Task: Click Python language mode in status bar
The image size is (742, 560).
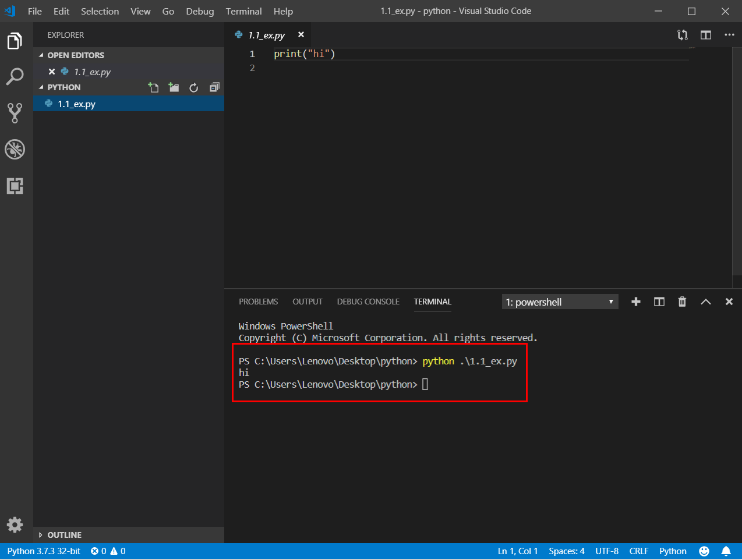Action: tap(673, 551)
